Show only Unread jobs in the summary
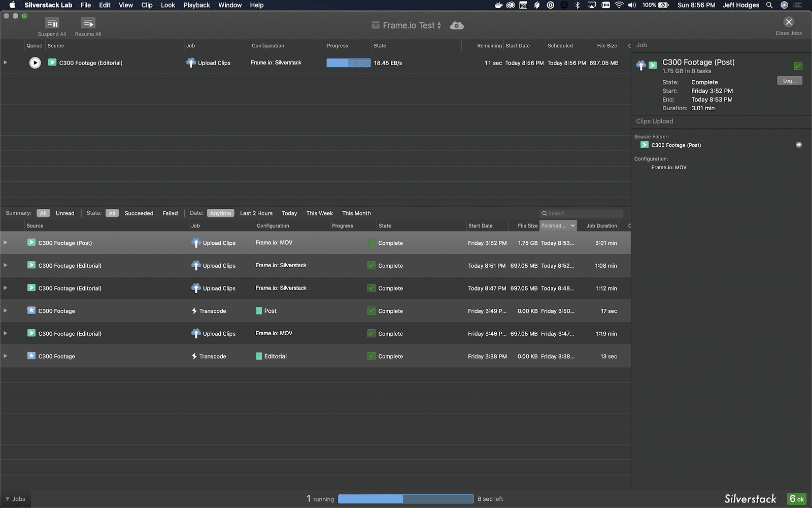Viewport: 812px width, 508px height. coord(65,213)
